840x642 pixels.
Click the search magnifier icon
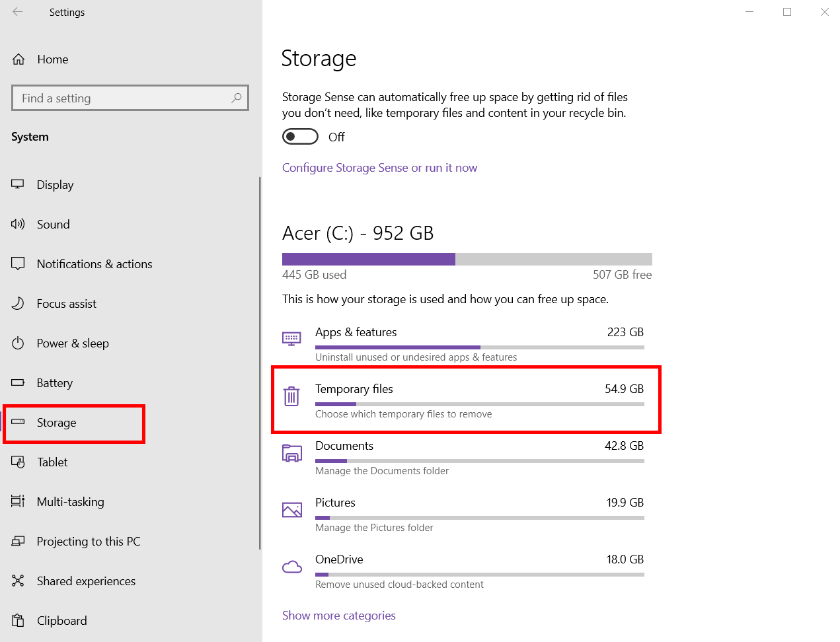pos(237,98)
